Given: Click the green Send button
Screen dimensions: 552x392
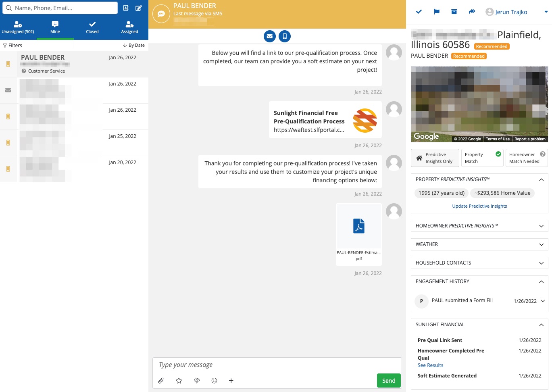Looking at the screenshot, I should pyautogui.click(x=389, y=381).
